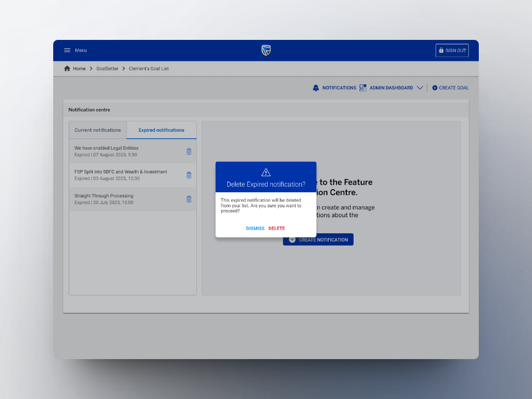532x399 pixels.
Task: Click 'Delete Expired notification?' dialog title
Action: click(266, 184)
